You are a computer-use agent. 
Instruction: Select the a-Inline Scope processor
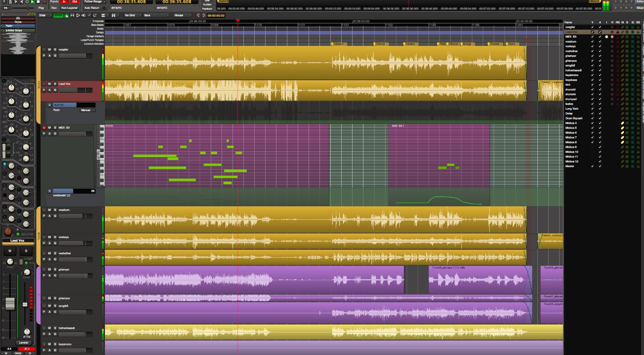tap(18, 30)
